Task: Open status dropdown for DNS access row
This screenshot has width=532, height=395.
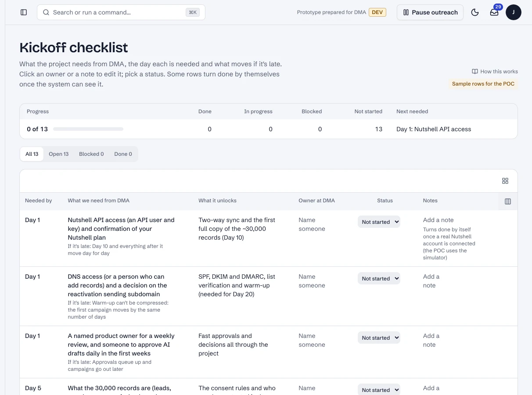Action: tap(379, 279)
